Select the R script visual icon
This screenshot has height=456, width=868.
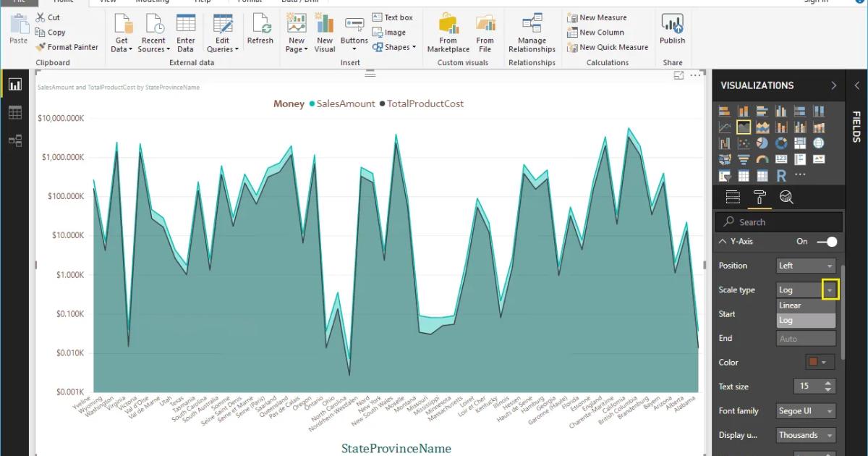[x=780, y=175]
